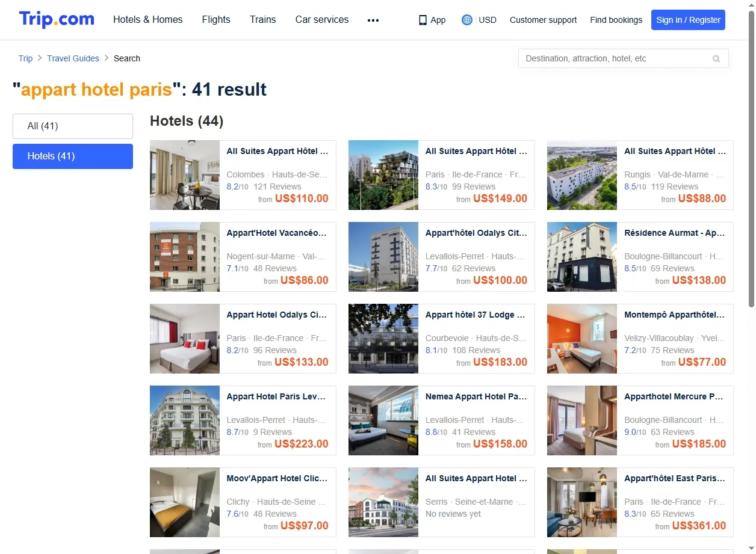Open Apparthotel Mercure photo

(x=582, y=420)
